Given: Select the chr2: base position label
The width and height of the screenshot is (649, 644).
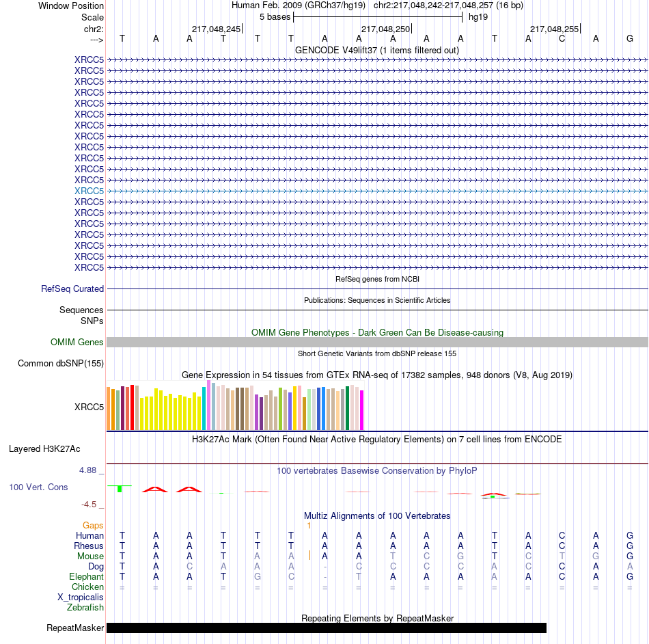Looking at the screenshot, I should [94, 29].
